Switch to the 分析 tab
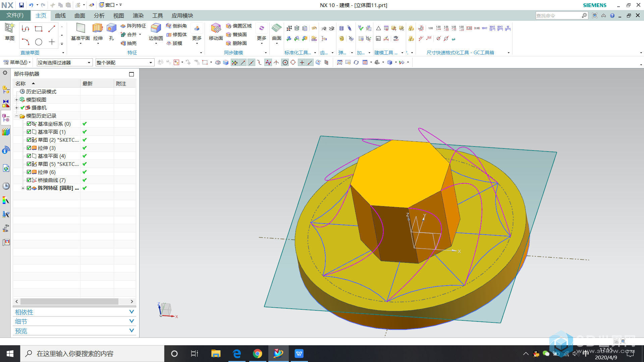This screenshot has width=644, height=362. pyautogui.click(x=99, y=15)
